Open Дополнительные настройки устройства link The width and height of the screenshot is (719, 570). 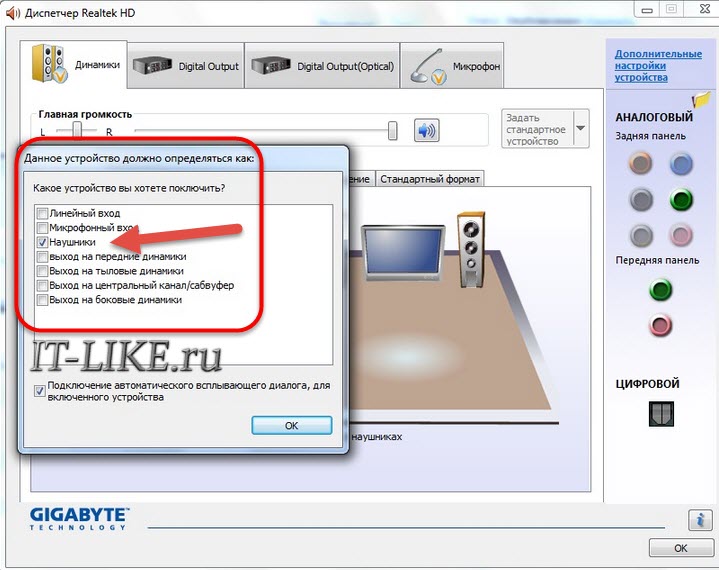[658, 66]
